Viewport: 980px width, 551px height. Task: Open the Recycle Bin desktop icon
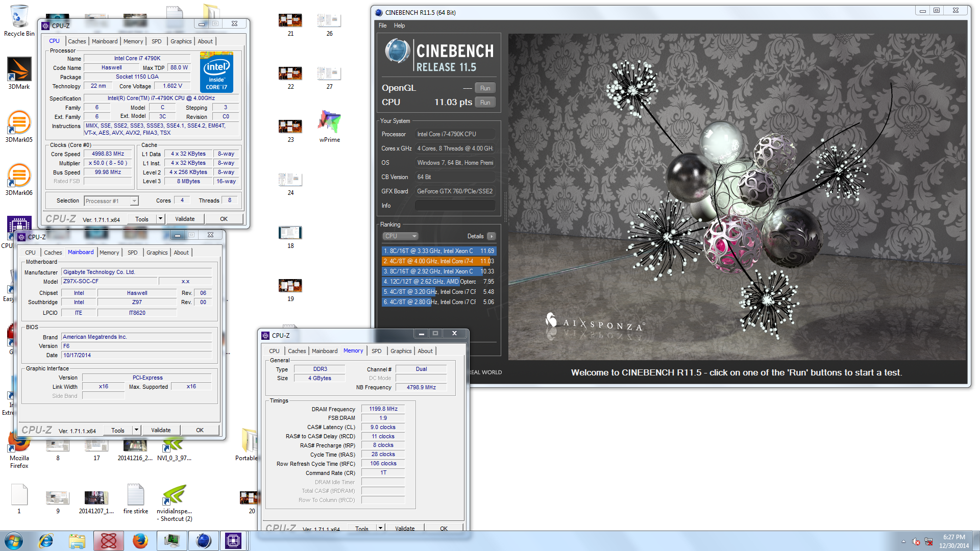(x=19, y=20)
